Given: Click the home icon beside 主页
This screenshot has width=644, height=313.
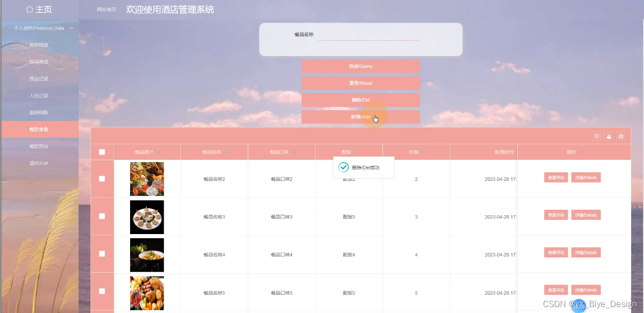Looking at the screenshot, I should (30, 9).
